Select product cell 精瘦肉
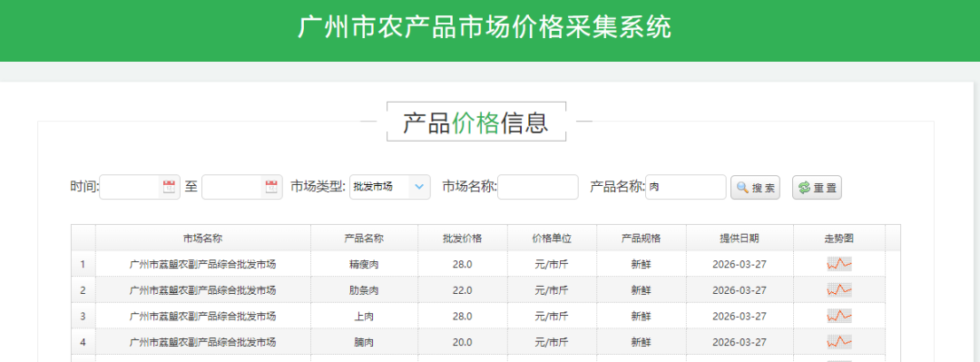The width and height of the screenshot is (980, 362). coord(364,264)
